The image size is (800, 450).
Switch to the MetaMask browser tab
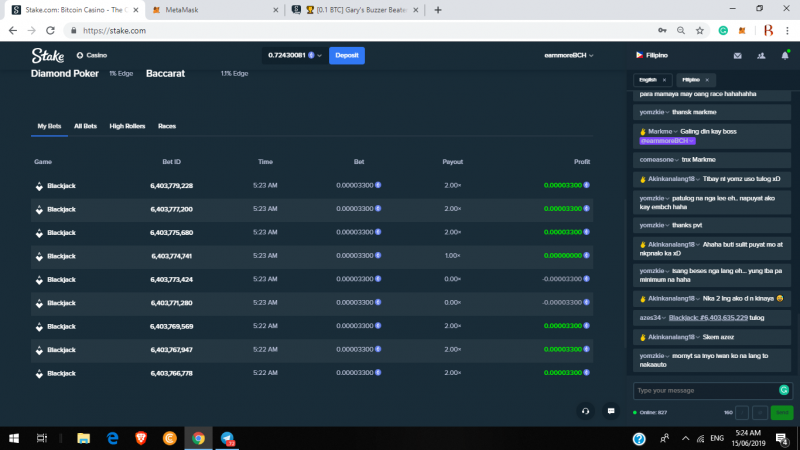click(x=214, y=10)
